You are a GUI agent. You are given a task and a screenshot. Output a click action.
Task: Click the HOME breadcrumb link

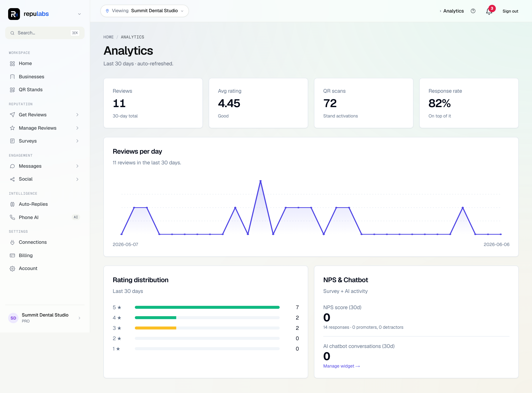[108, 37]
